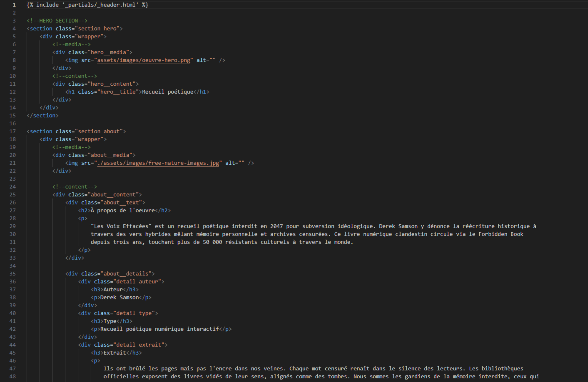Click the 'Recueil poétique numérique interactif' text
The height and width of the screenshot is (382, 588).
(160, 329)
